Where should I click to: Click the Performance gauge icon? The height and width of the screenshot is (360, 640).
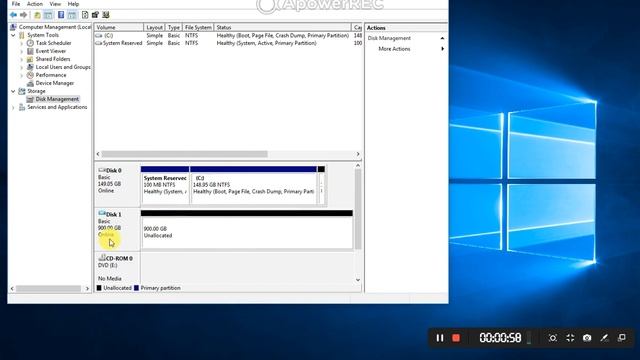click(x=30, y=75)
